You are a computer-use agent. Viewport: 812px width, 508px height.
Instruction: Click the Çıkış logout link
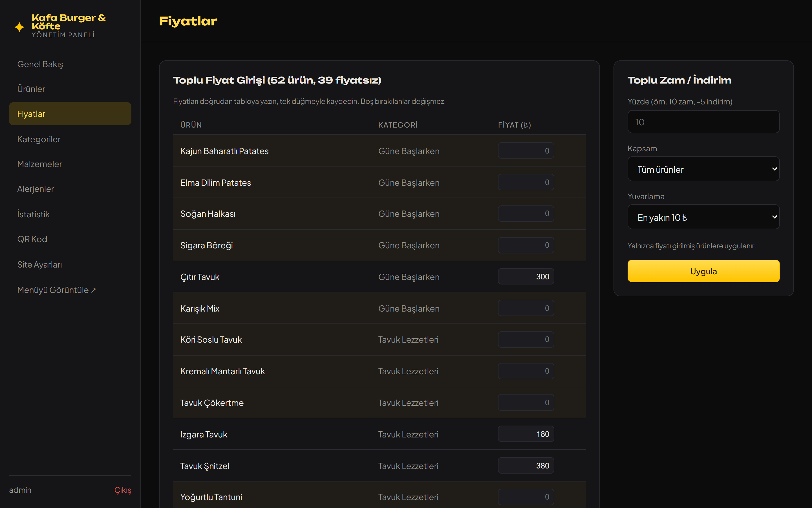click(123, 490)
